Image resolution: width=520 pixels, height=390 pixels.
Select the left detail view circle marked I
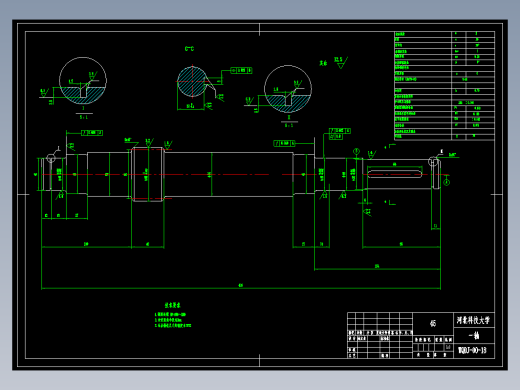tap(83, 81)
